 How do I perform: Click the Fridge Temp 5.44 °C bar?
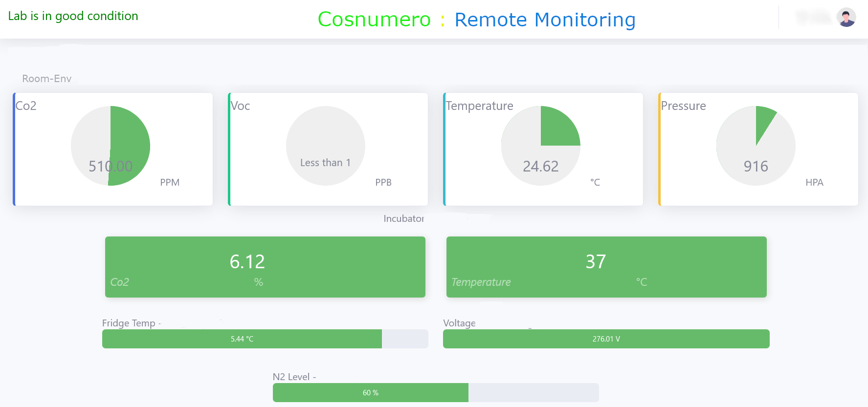point(242,339)
